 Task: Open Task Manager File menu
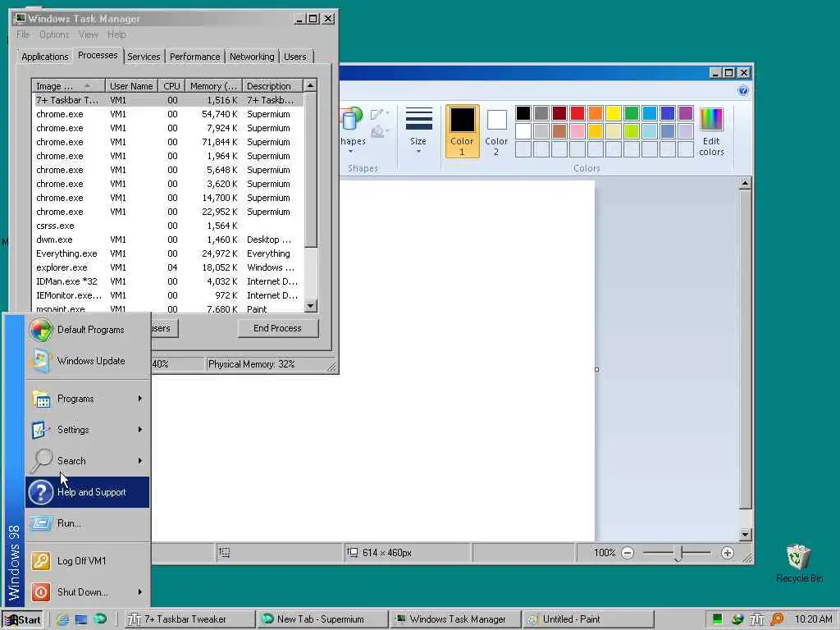click(x=23, y=34)
